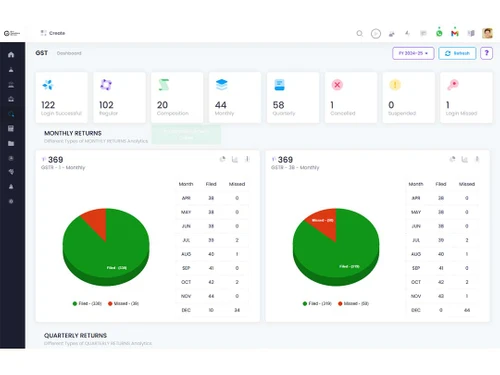
Task: Toggle the Missed legend under GSTR-1 pie
Action: [x=123, y=303]
